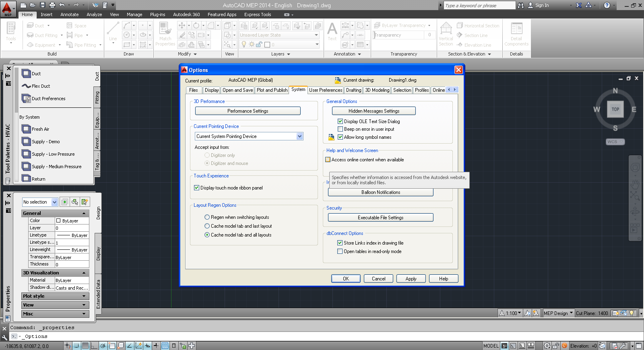Click the AutoCAD MEP application menu logo
644x350 pixels.
coord(8,9)
